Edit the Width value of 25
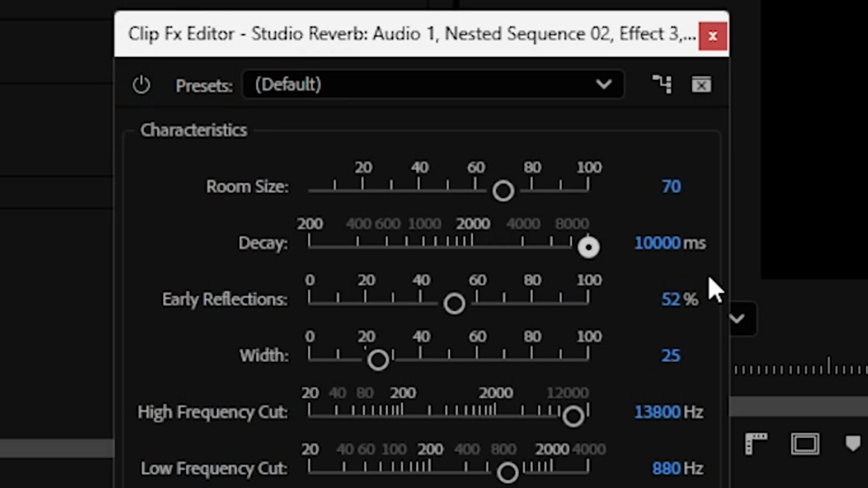The image size is (868, 488). pos(671,355)
